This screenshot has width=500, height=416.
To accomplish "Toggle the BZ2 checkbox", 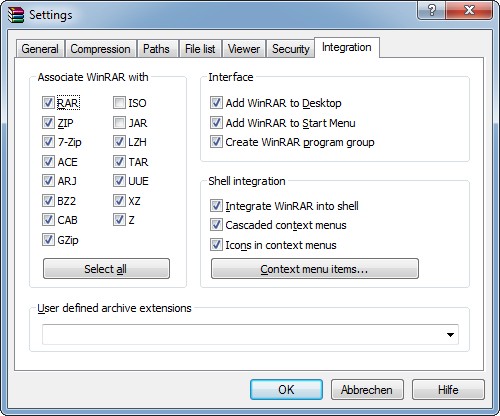I will 48,201.
